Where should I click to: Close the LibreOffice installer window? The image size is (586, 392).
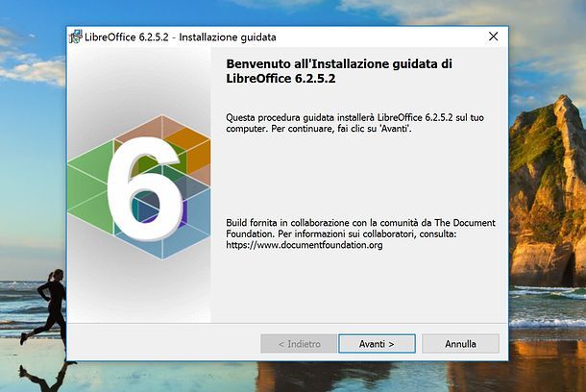(x=494, y=37)
